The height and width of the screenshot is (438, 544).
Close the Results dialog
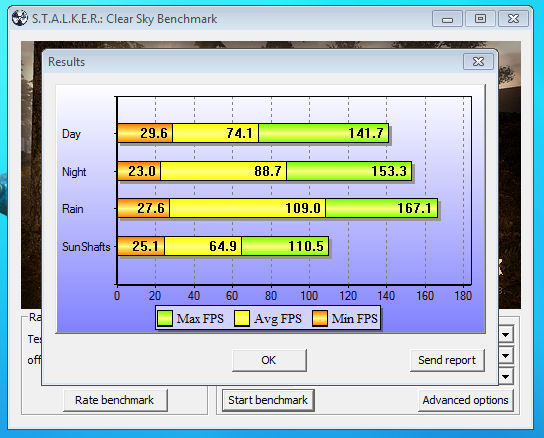pyautogui.click(x=478, y=61)
